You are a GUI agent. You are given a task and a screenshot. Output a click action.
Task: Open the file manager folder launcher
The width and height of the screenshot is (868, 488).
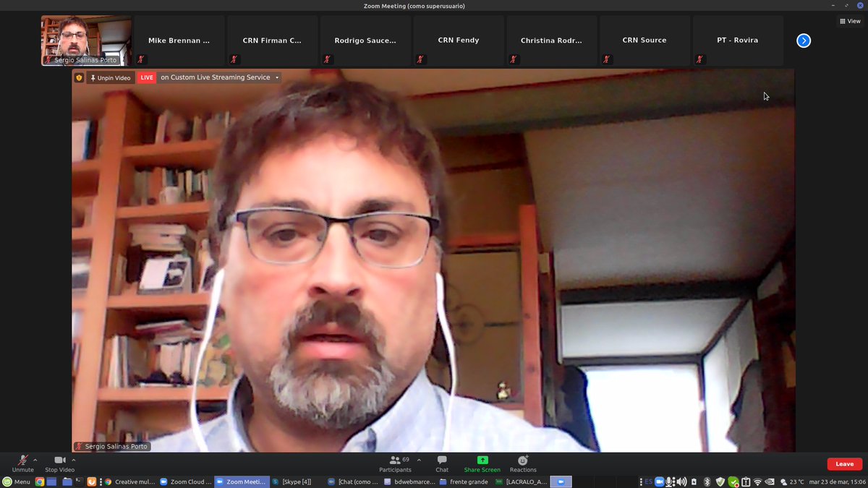(x=67, y=481)
